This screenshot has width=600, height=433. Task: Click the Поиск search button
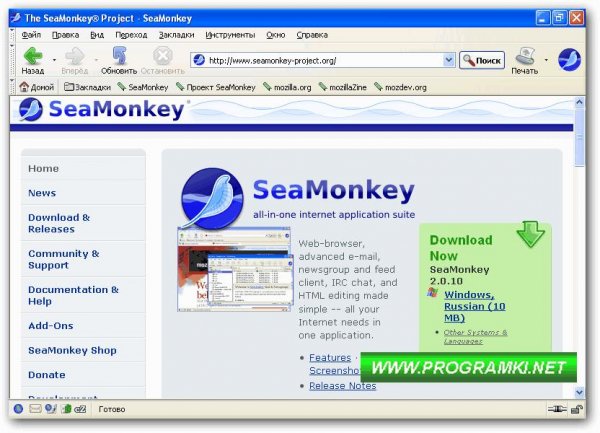(482, 60)
